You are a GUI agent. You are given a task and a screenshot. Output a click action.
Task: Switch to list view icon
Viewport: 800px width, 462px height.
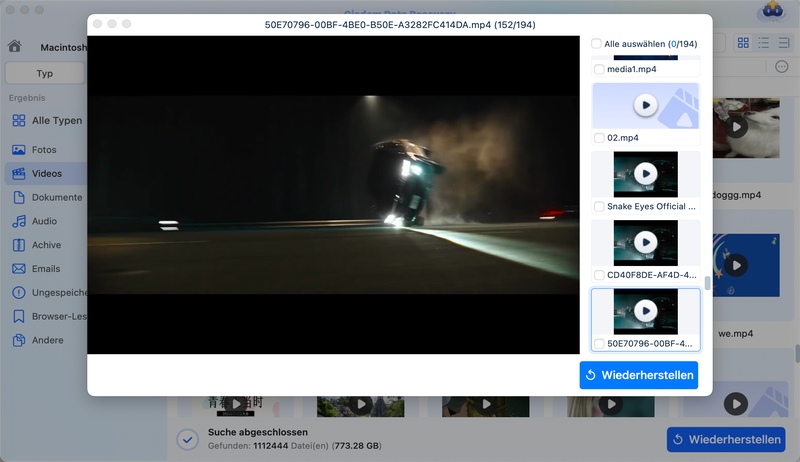pyautogui.click(x=763, y=43)
